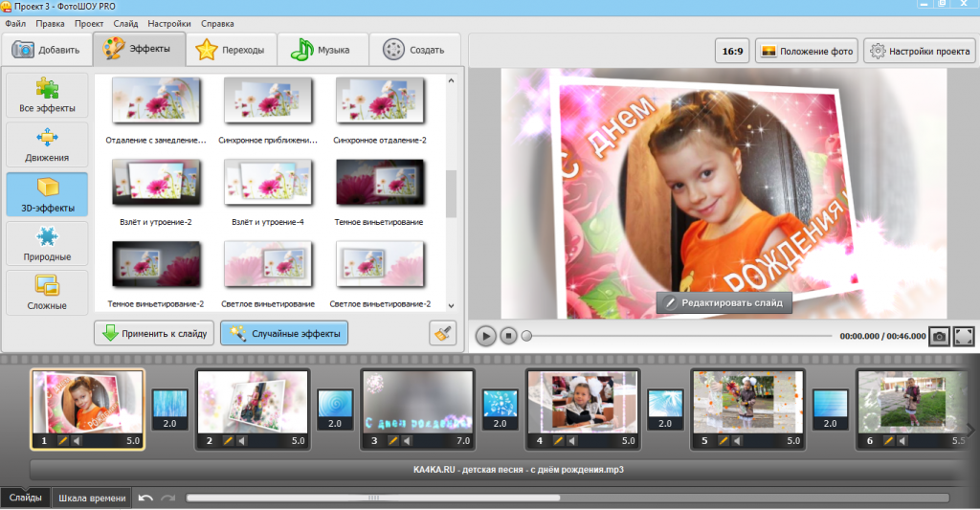Select the Природные effects category

coord(47,244)
